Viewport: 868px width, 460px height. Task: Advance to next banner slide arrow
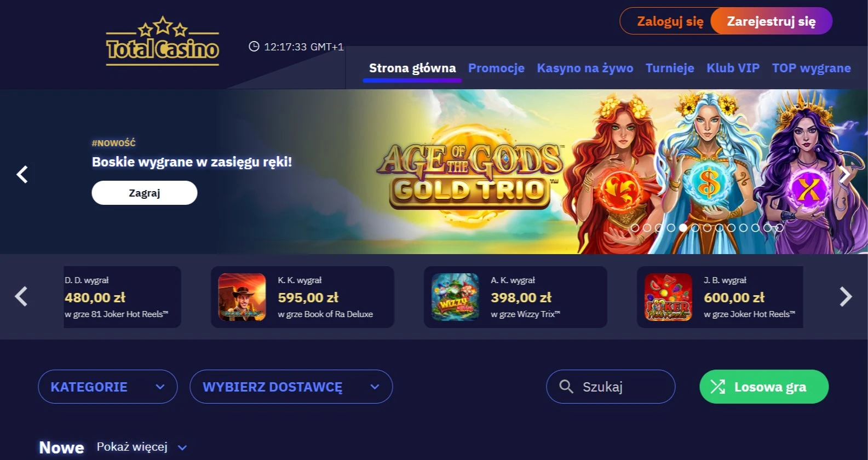coord(845,174)
